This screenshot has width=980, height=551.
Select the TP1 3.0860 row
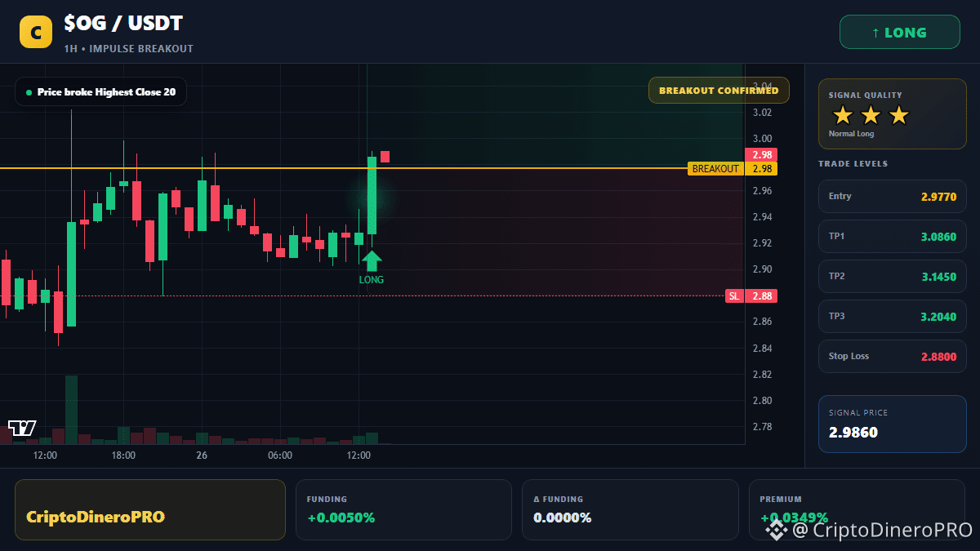[x=893, y=237]
